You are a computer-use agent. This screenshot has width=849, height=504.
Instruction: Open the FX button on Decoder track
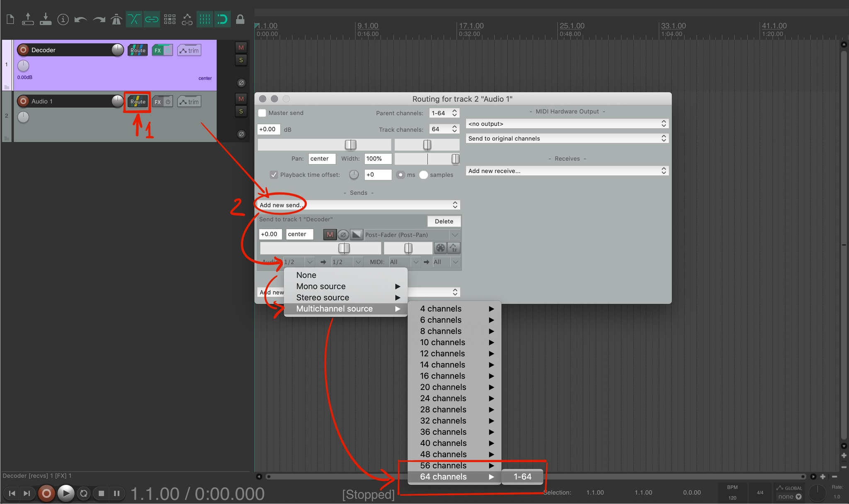pyautogui.click(x=158, y=50)
